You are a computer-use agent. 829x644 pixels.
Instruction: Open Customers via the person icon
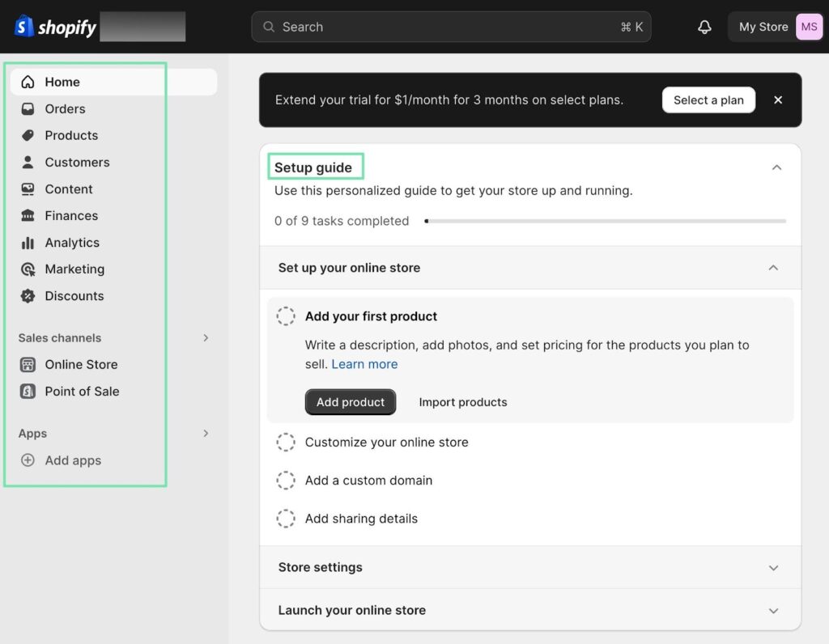pos(28,163)
